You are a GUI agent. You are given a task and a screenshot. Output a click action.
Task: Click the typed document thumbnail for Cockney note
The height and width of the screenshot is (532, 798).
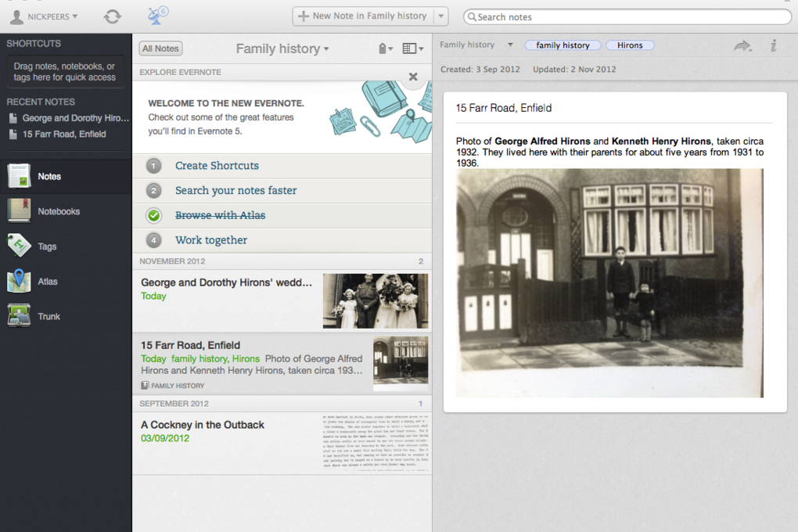pyautogui.click(x=376, y=444)
